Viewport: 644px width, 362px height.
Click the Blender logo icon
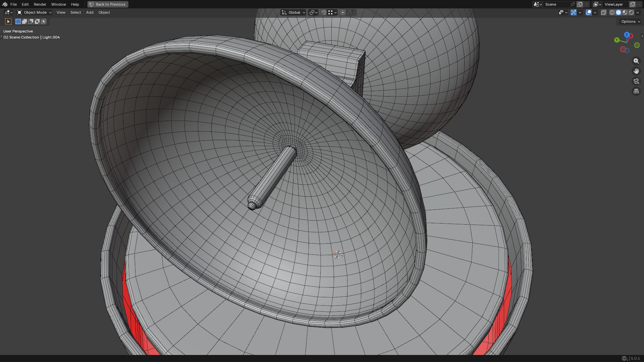[x=5, y=4]
